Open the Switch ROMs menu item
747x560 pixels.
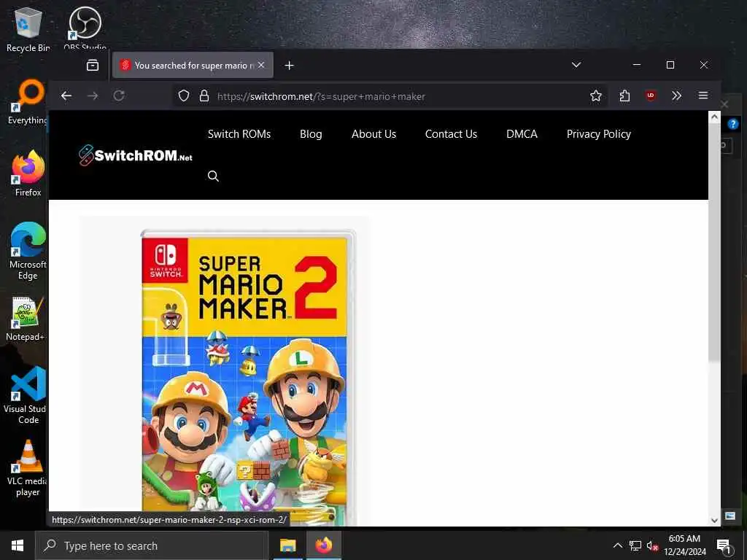pyautogui.click(x=239, y=134)
